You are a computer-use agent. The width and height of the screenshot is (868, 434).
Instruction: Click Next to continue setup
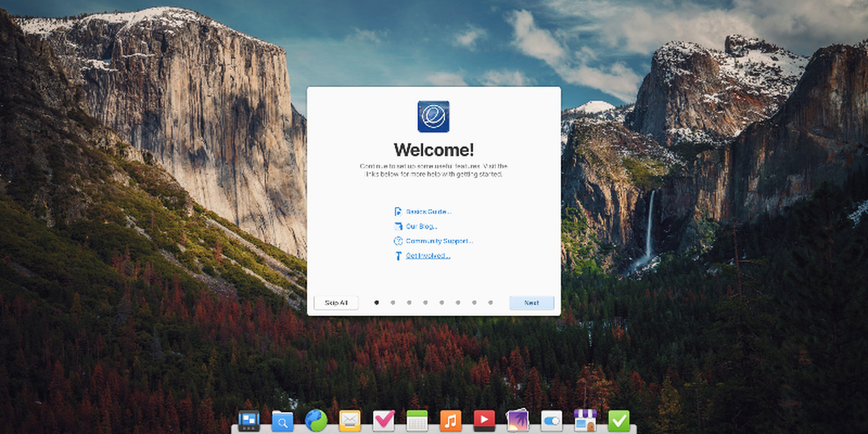(532, 303)
